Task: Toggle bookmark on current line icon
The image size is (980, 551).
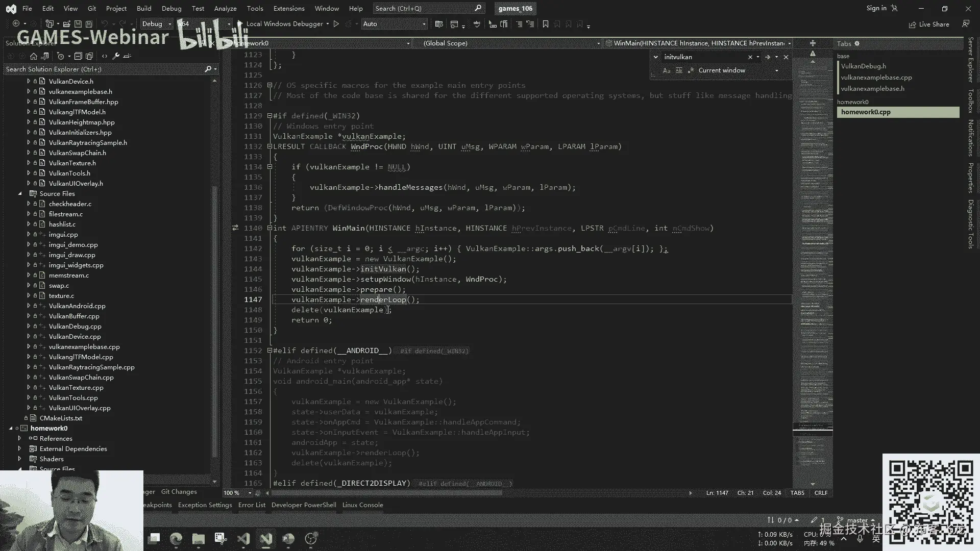Action: pyautogui.click(x=545, y=24)
